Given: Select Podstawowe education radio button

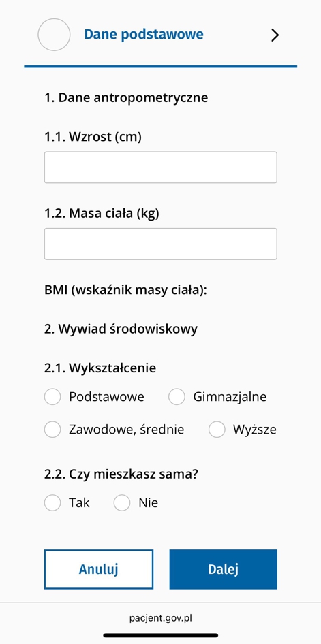Looking at the screenshot, I should pyautogui.click(x=52, y=397).
